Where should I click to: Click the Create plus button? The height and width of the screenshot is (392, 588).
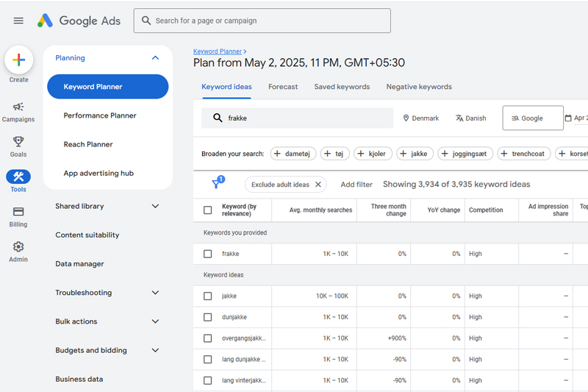coord(19,60)
